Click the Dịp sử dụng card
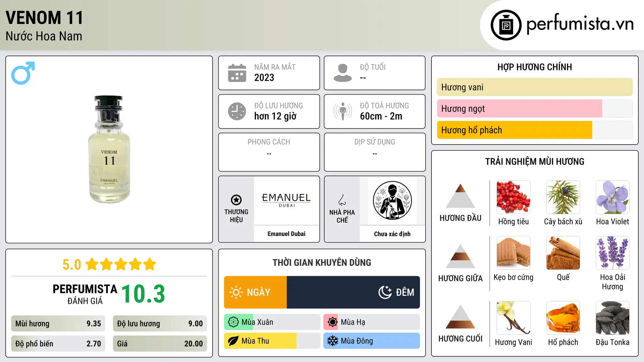Viewport: 644px width, 362px height. (x=375, y=152)
